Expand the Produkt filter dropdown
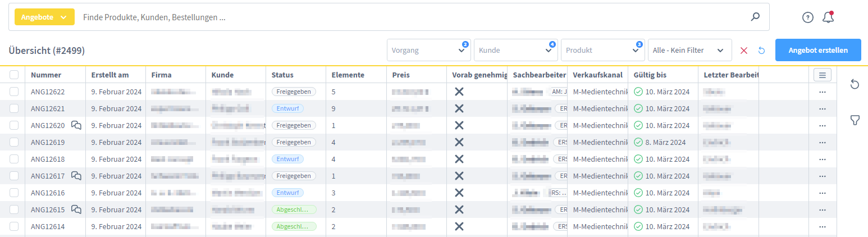The width and height of the screenshot is (868, 237). [603, 50]
